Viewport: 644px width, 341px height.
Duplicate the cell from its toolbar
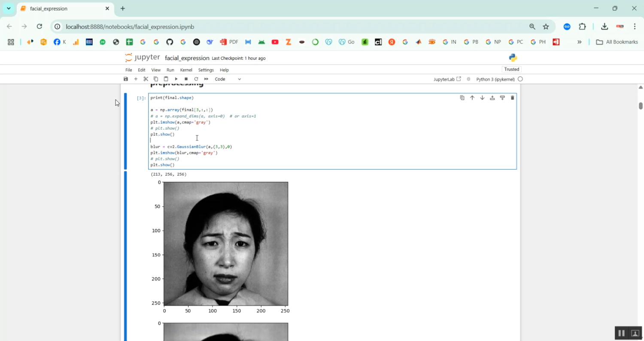(462, 97)
